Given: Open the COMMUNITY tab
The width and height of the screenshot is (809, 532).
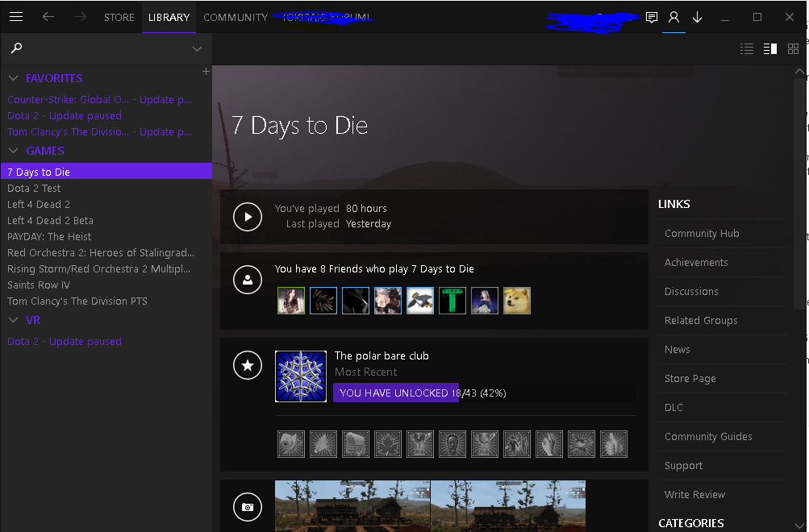Looking at the screenshot, I should point(236,17).
